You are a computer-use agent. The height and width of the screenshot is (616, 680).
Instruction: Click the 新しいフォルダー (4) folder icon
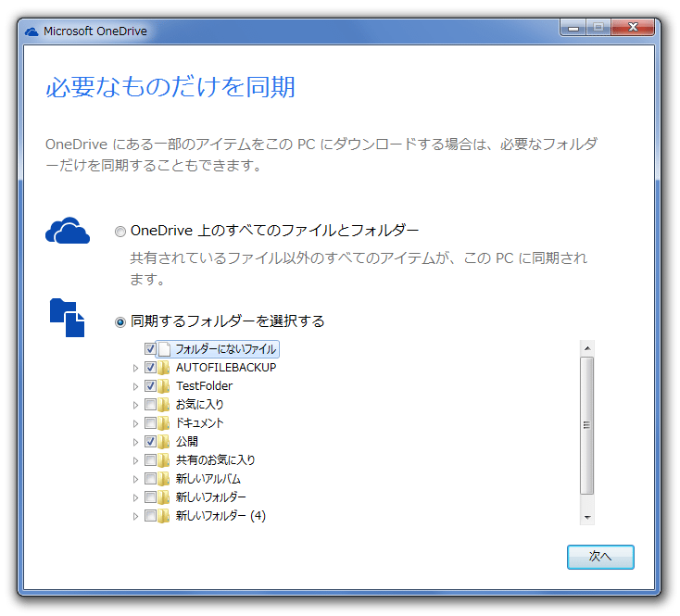(x=163, y=515)
